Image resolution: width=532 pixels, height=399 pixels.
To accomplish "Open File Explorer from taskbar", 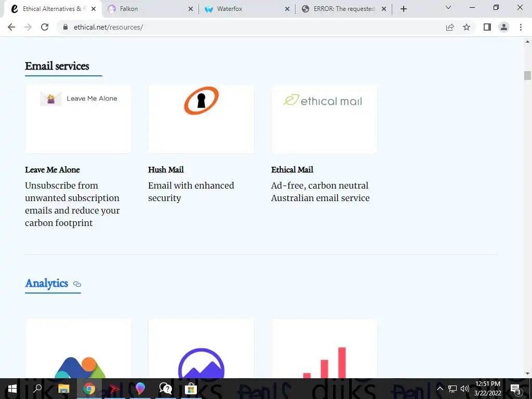I will (63, 389).
